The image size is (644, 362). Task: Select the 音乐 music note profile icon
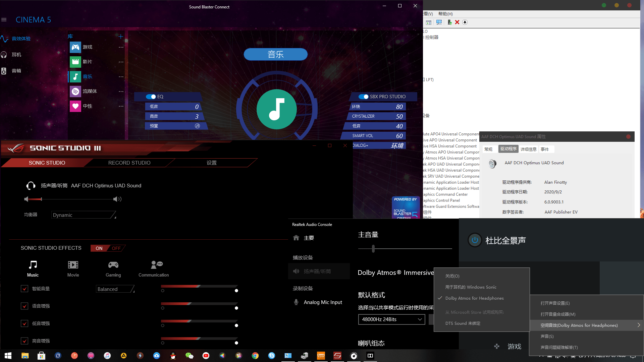click(x=75, y=77)
